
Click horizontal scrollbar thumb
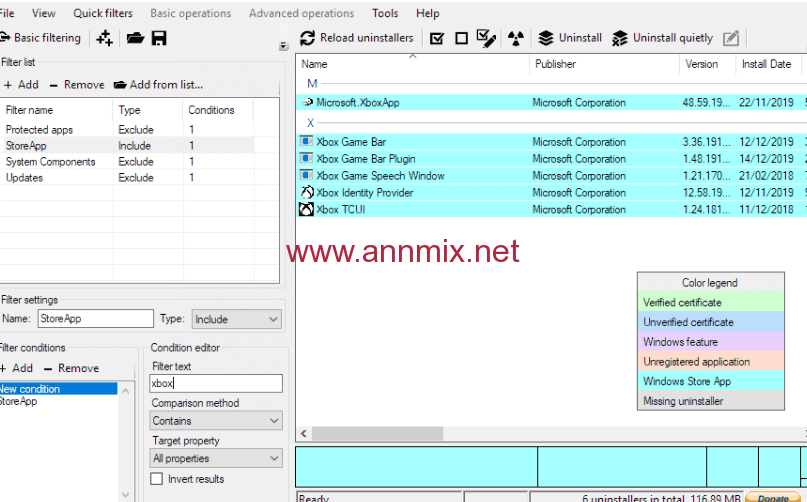pyautogui.click(x=377, y=434)
